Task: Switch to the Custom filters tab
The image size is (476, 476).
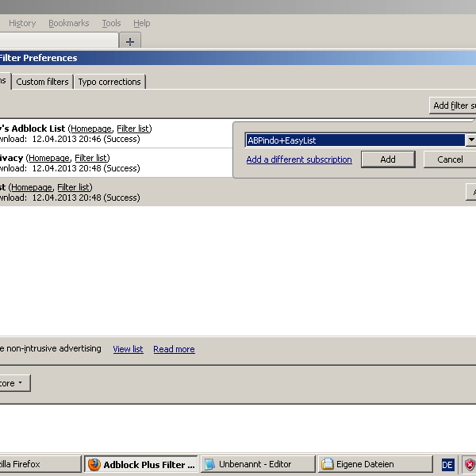Action: coord(43,82)
